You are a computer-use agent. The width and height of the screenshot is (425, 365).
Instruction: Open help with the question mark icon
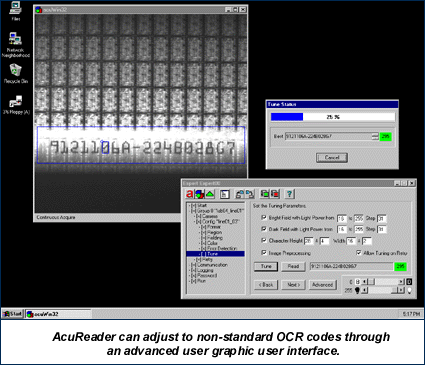click(x=289, y=194)
